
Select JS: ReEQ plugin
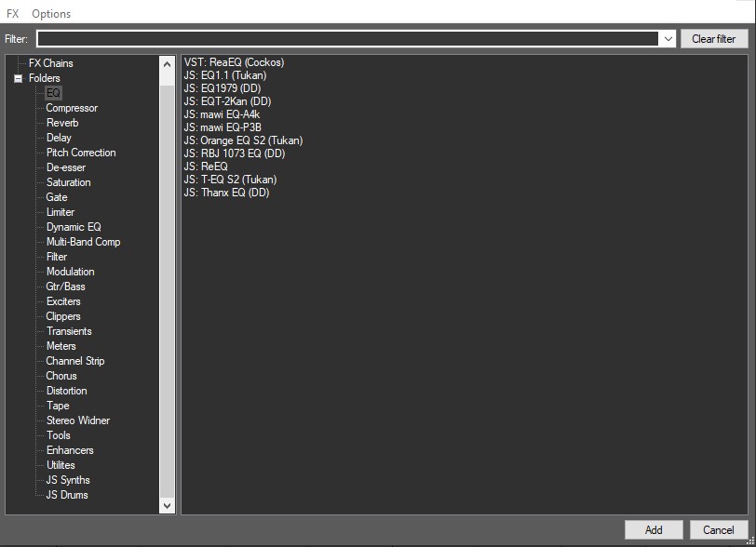click(x=206, y=167)
